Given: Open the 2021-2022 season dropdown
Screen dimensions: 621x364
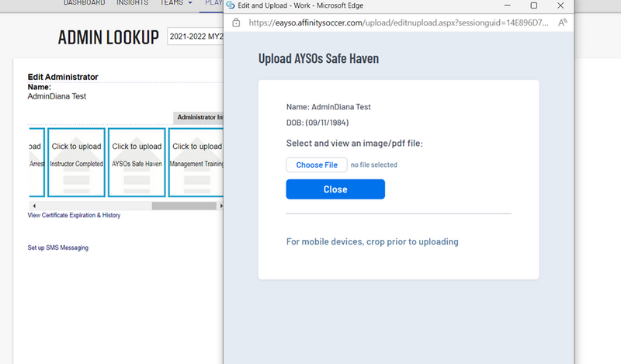Looking at the screenshot, I should (x=195, y=37).
